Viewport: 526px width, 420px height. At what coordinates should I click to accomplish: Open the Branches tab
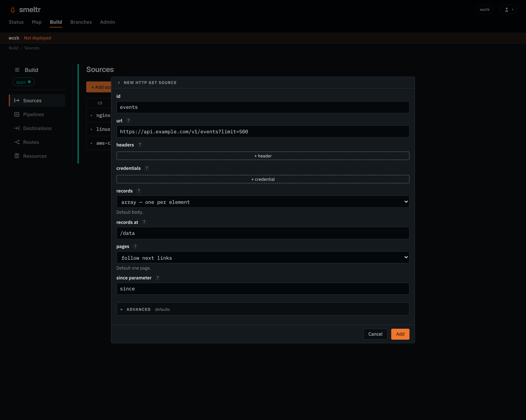point(81,22)
